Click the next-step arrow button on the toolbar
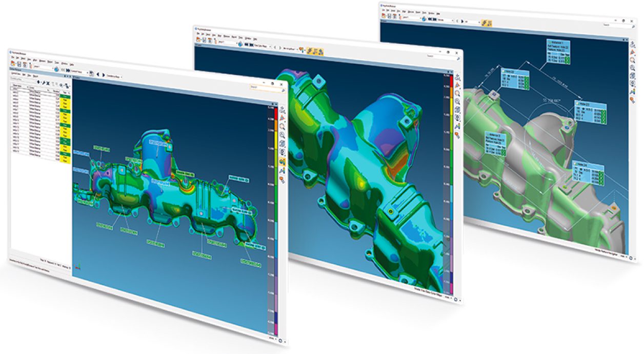This screenshot has height=354, width=644. point(104,74)
